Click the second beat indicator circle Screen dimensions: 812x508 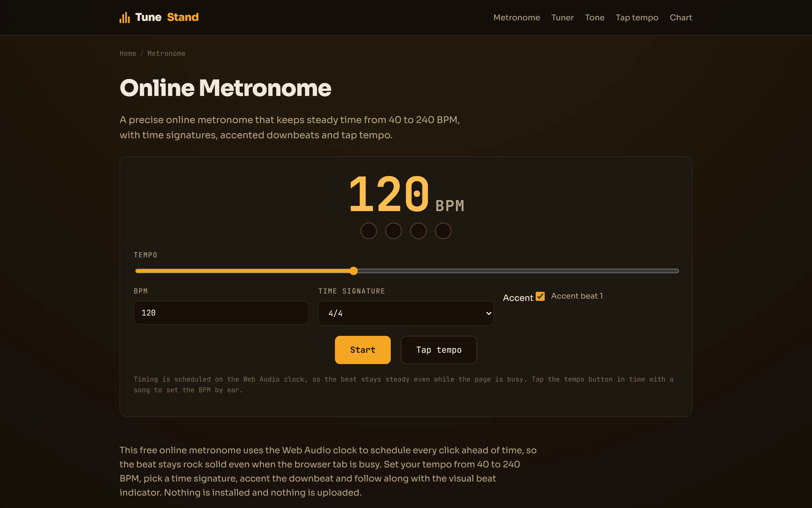pos(393,231)
